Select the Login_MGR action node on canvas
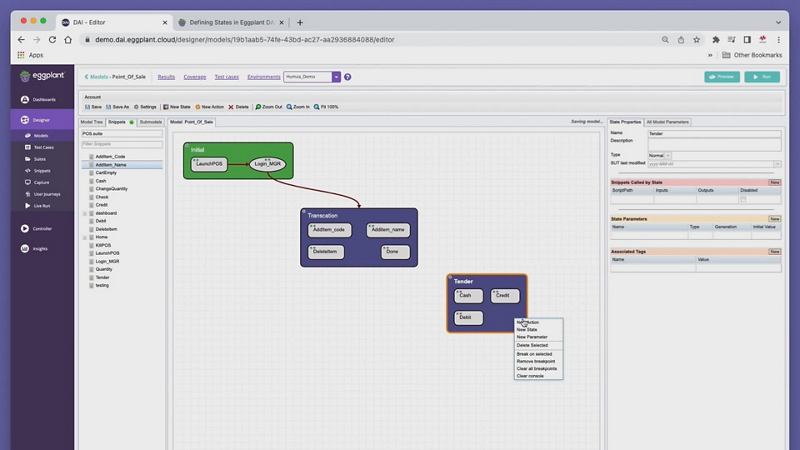 point(267,164)
